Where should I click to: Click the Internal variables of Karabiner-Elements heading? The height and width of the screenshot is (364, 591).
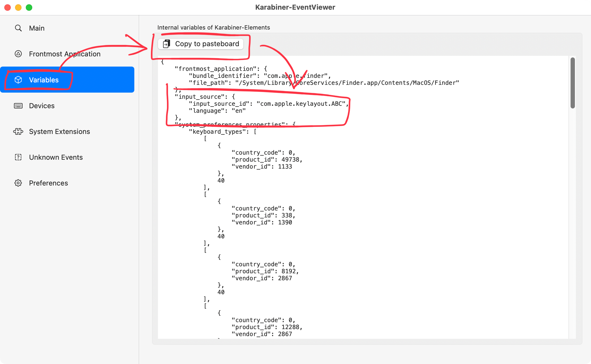coord(214,27)
